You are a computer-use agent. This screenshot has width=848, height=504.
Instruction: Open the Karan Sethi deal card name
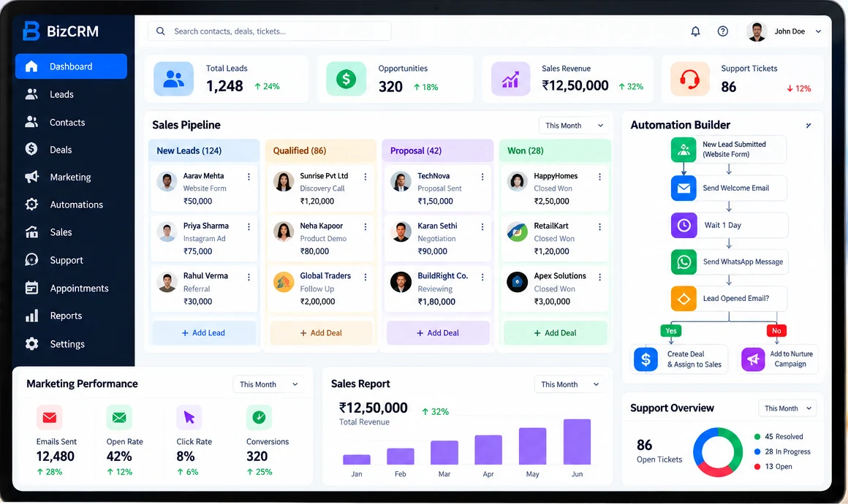[437, 226]
